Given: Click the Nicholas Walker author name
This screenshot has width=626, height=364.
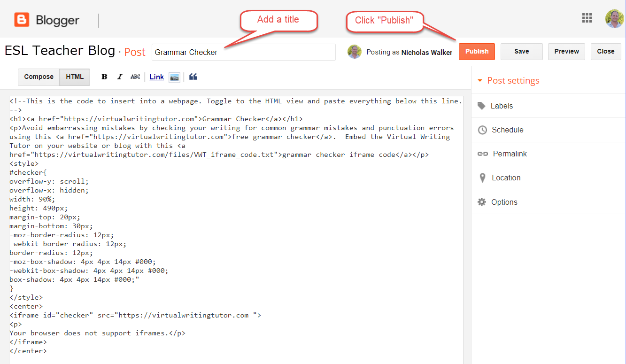Looking at the screenshot, I should [427, 52].
